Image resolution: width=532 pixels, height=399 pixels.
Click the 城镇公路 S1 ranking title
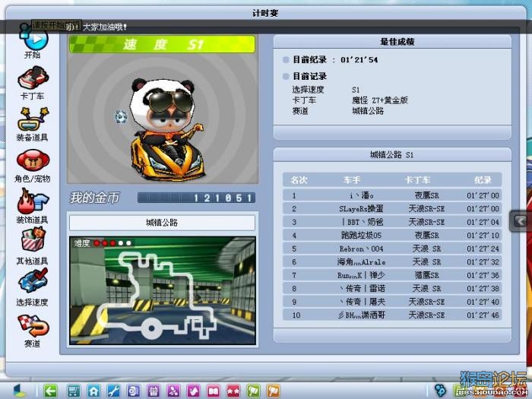tap(392, 155)
